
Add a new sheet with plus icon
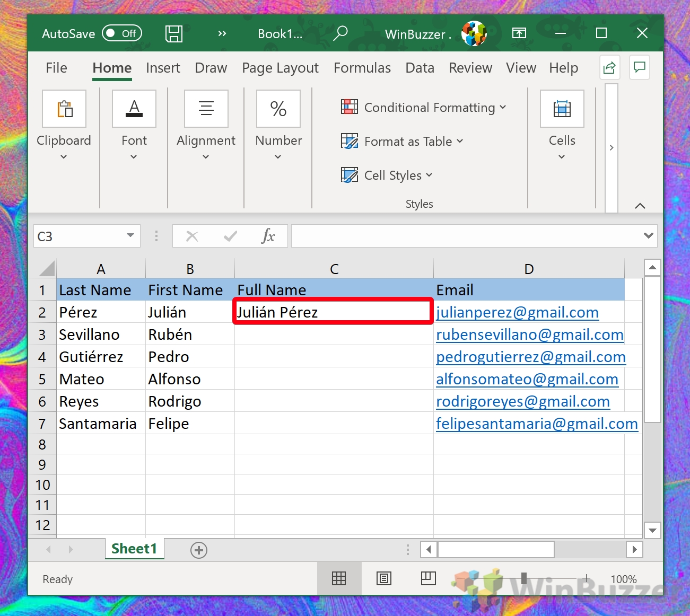pos(199,550)
